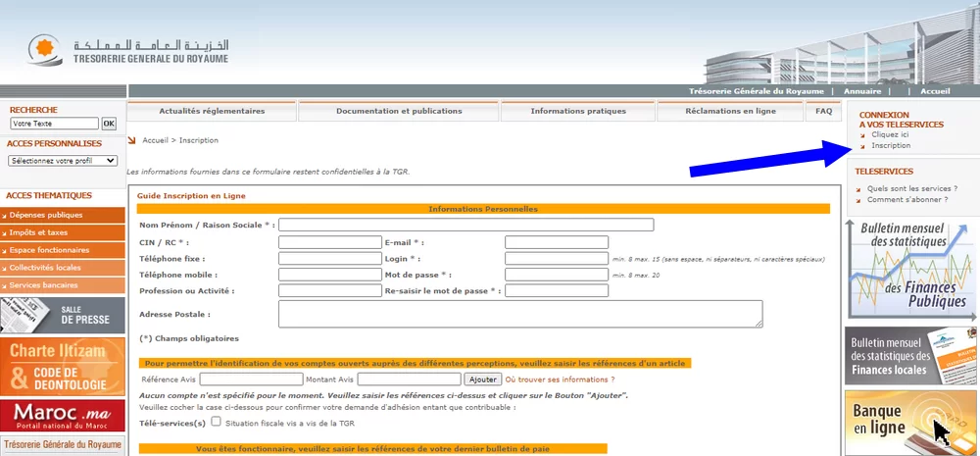Follow the Inscription link under Connexion
The width and height of the screenshot is (980, 456).
(891, 145)
